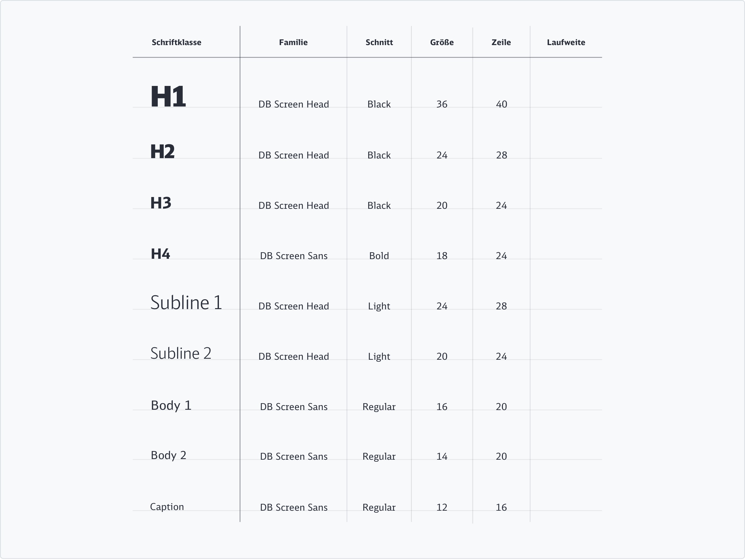Select the Subline 2 type sample
Image resolution: width=745 pixels, height=560 pixels.
(180, 354)
